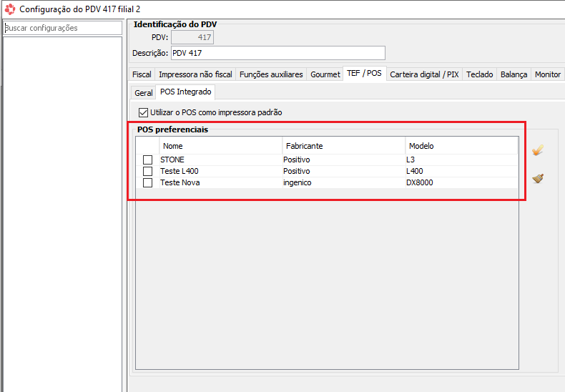Click the ingenico manufacturer cell
565x392 pixels.
[x=344, y=182]
